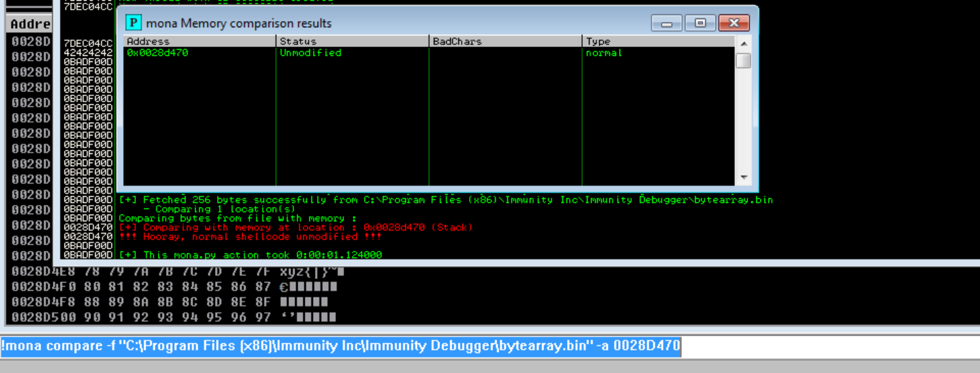Close the mona Memory comparison results window
This screenshot has height=373, width=980.
coord(733,23)
